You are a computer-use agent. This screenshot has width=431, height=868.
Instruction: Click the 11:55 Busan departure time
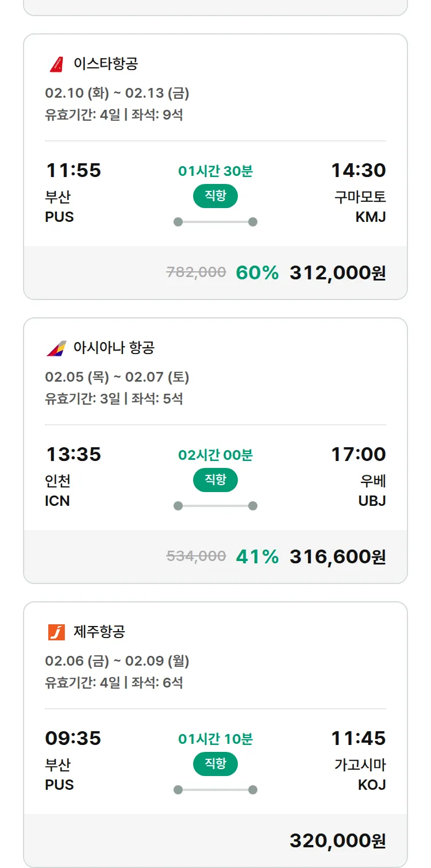click(73, 170)
